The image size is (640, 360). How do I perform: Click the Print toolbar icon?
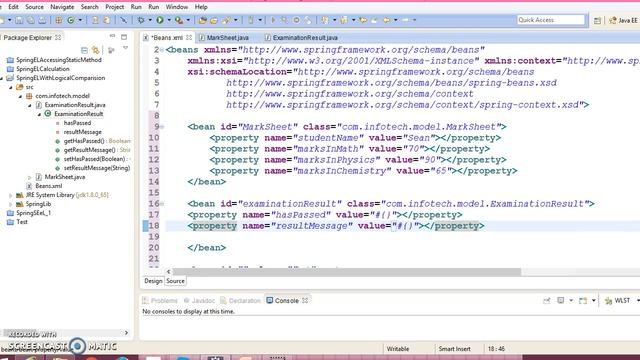pos(42,20)
